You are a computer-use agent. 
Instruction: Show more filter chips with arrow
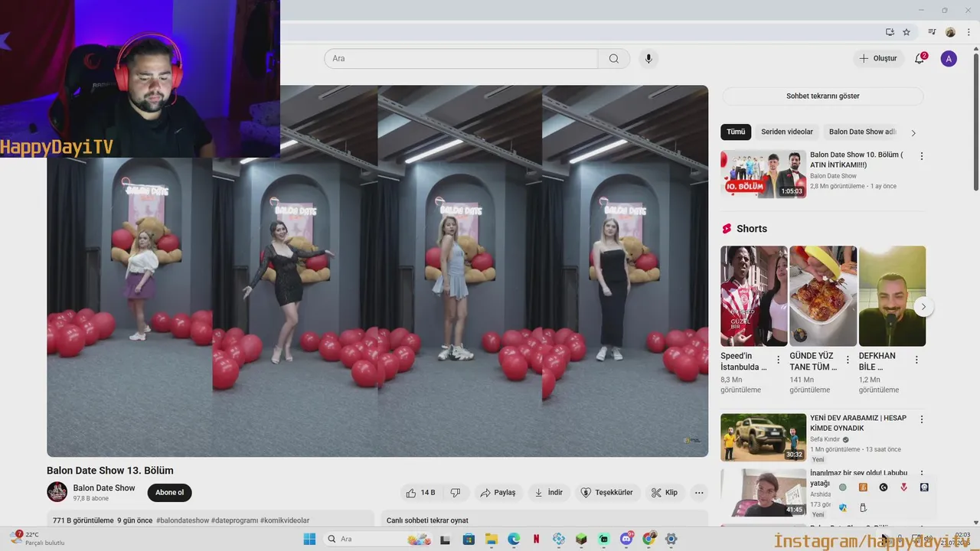tap(913, 132)
